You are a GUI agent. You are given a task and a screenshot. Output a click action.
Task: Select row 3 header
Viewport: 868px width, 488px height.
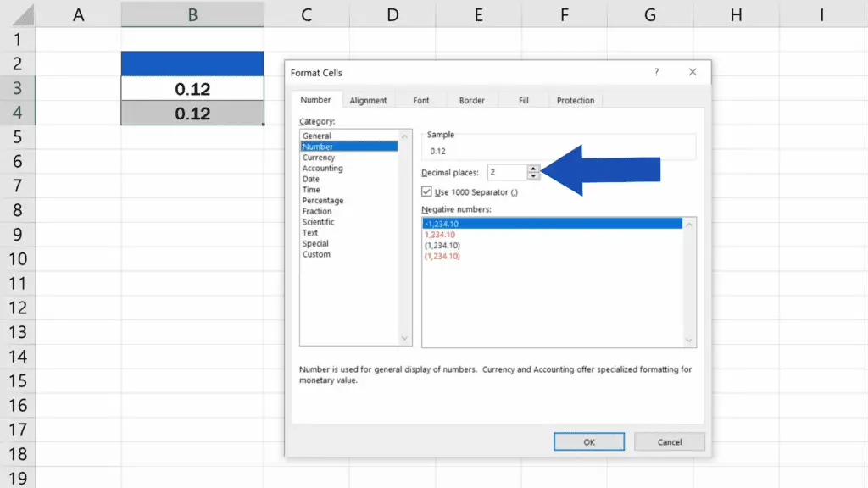pyautogui.click(x=18, y=88)
